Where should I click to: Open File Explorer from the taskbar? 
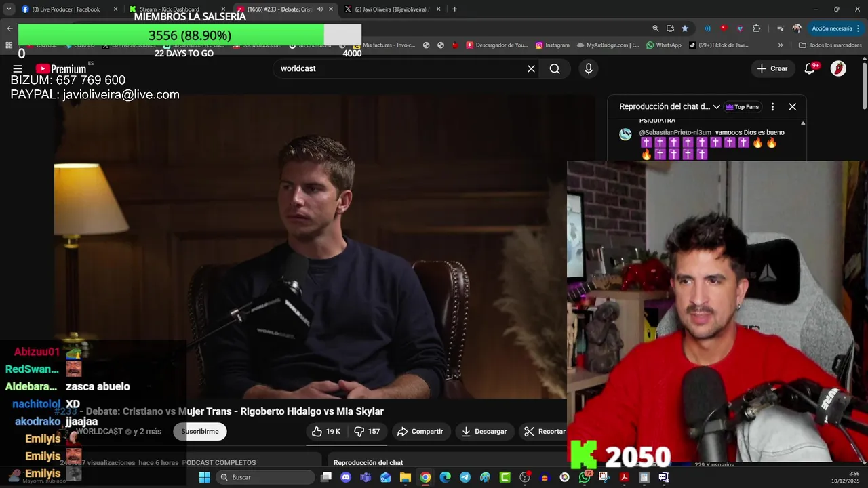[406, 477]
